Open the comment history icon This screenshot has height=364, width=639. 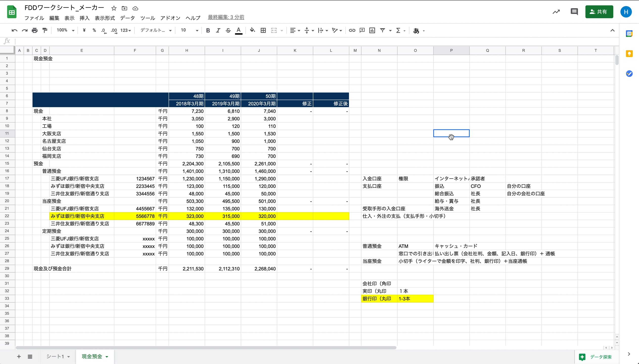[x=574, y=12]
